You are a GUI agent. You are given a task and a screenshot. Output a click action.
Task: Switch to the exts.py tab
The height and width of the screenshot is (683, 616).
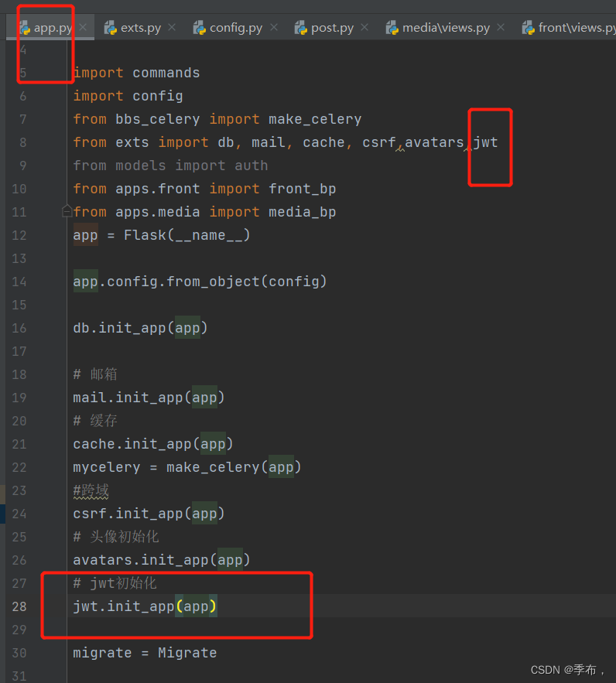(141, 28)
